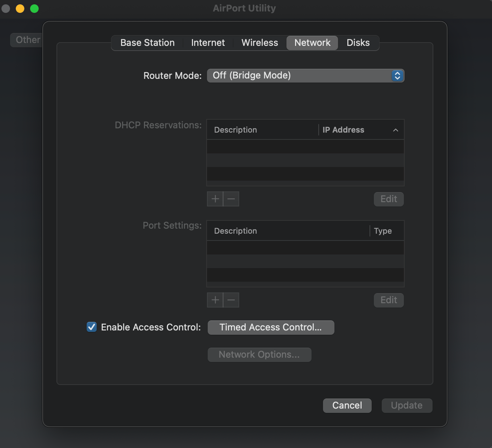Click the green zoom window button
This screenshot has height=448, width=492.
tap(34, 9)
